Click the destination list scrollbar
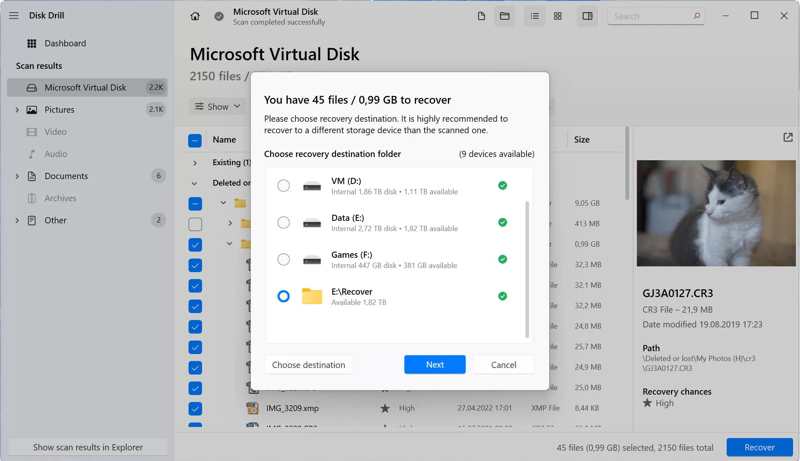800x461 pixels. tap(527, 269)
